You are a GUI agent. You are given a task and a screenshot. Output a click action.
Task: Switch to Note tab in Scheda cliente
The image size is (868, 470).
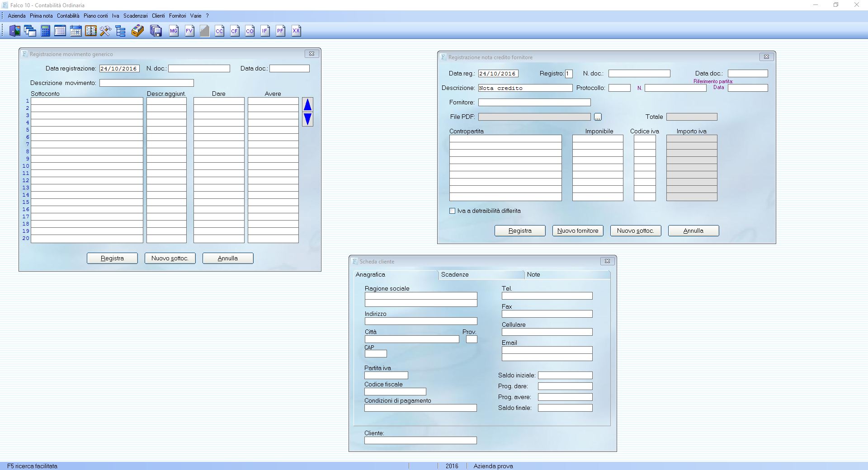click(567, 274)
